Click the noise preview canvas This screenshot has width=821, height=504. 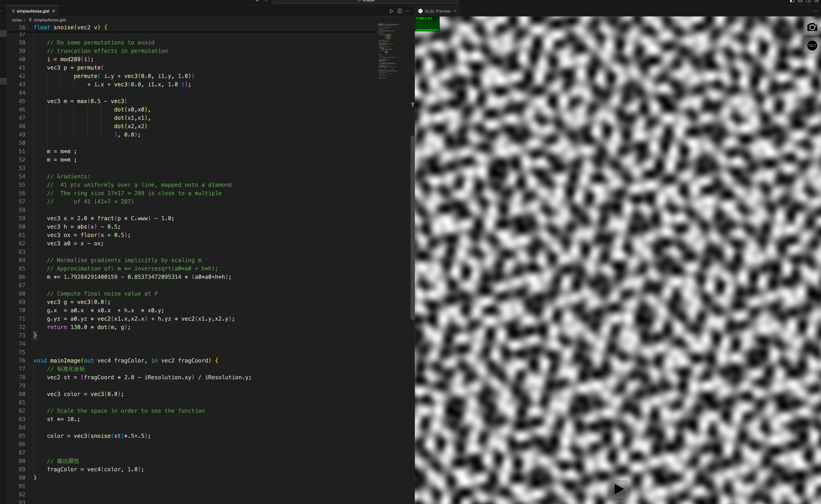(x=618, y=260)
